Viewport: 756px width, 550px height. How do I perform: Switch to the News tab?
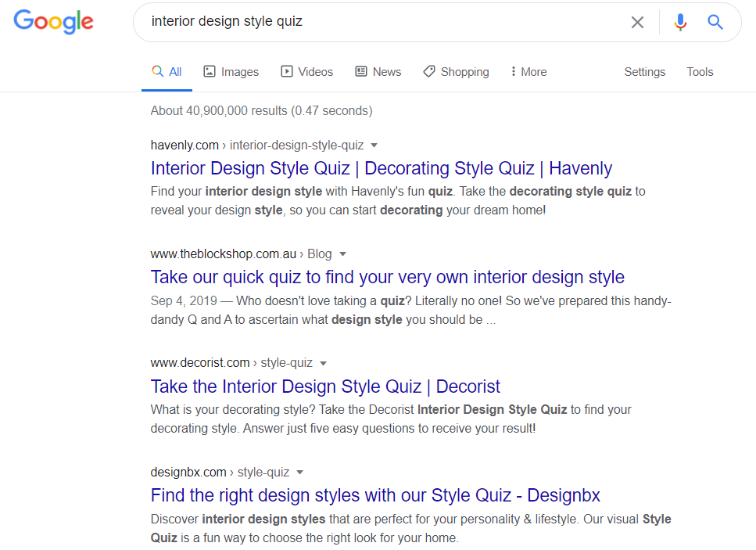click(378, 72)
